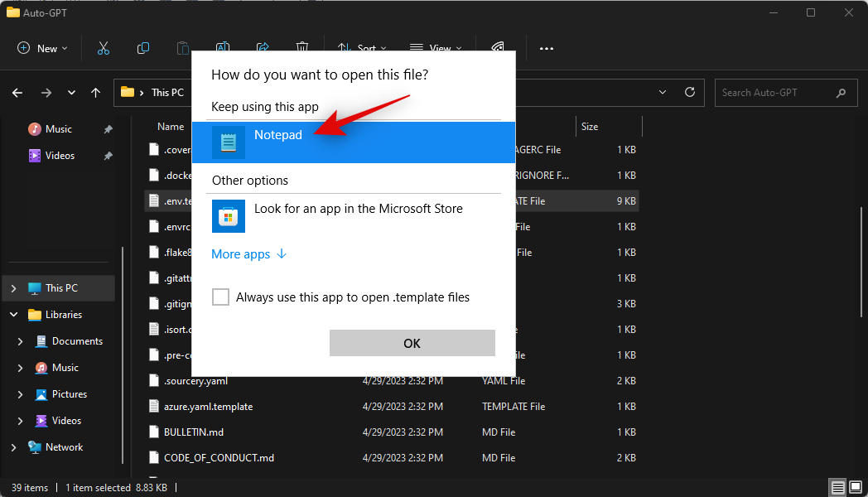Expand the Network tree node
The height and width of the screenshot is (497, 868).
14,447
